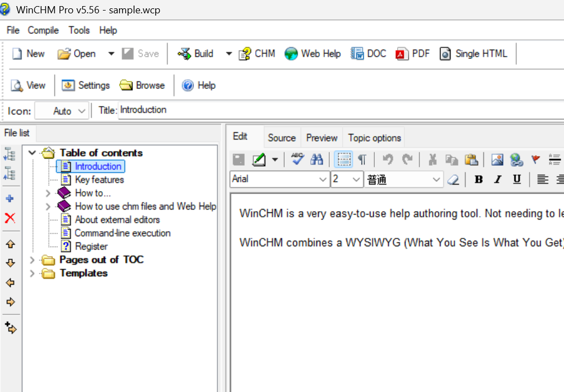
Task: Insert a hyperlink in the editor
Action: click(516, 160)
